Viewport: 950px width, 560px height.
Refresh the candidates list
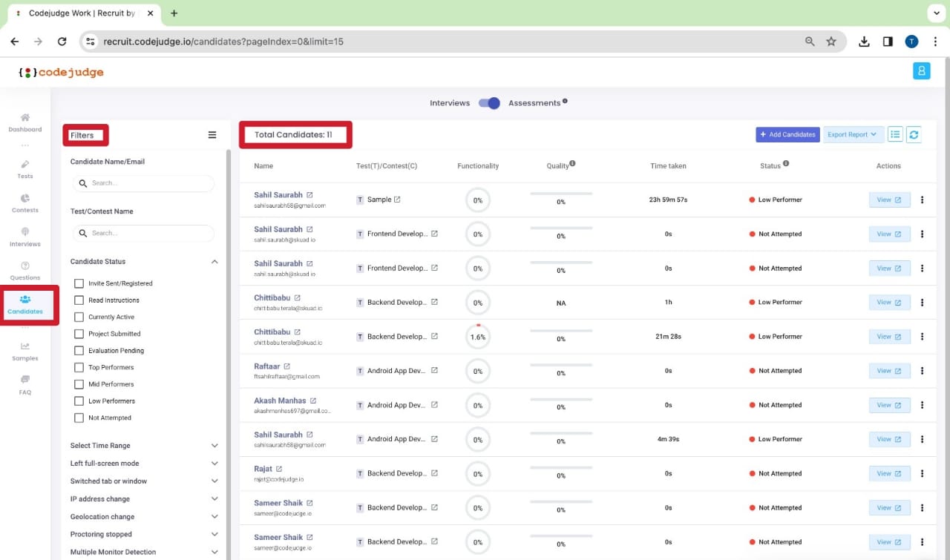pyautogui.click(x=914, y=134)
